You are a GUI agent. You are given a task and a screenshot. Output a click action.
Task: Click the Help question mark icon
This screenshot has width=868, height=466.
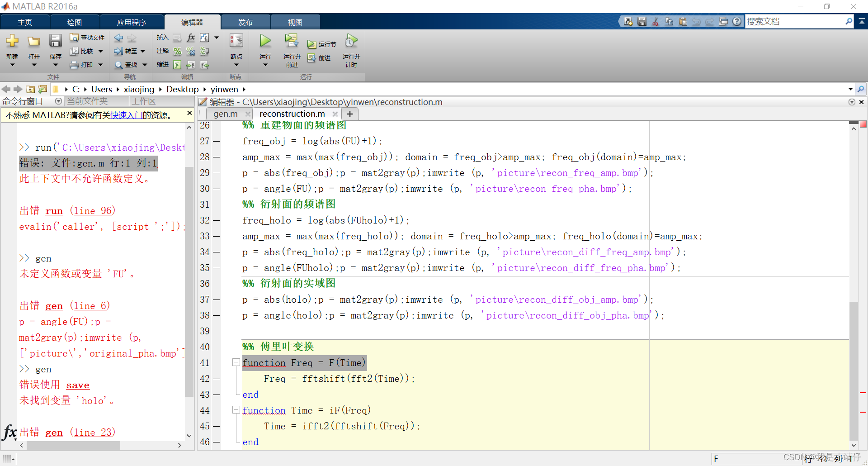tap(737, 21)
